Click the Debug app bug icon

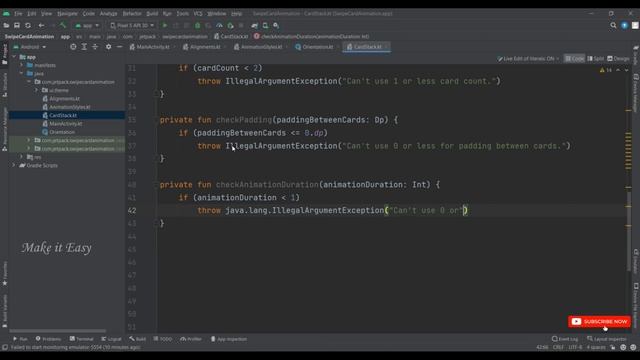click(198, 25)
